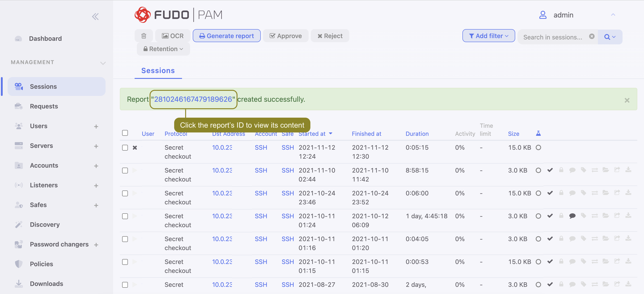The height and width of the screenshot is (294, 644).
Task: Open OCR processing for selected sessions
Action: (x=172, y=36)
